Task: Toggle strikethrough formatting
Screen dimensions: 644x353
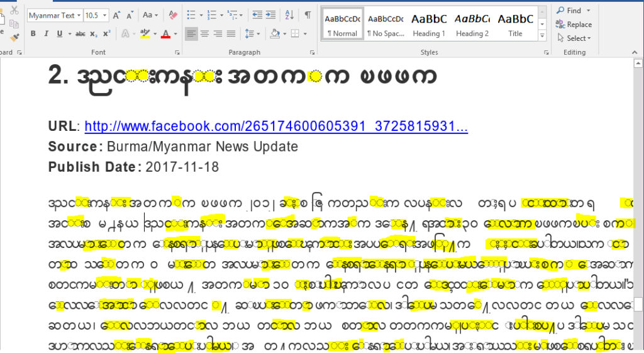Action: tap(80, 34)
